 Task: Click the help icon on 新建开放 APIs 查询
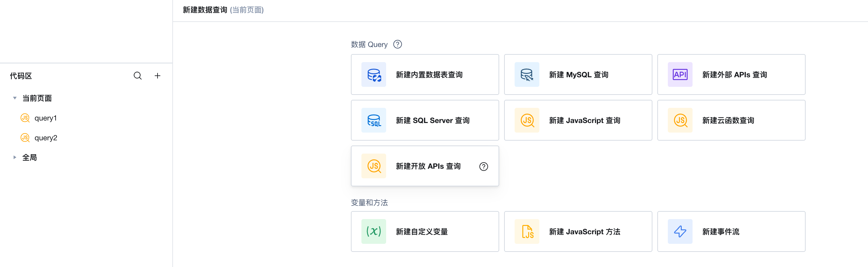pyautogui.click(x=483, y=167)
